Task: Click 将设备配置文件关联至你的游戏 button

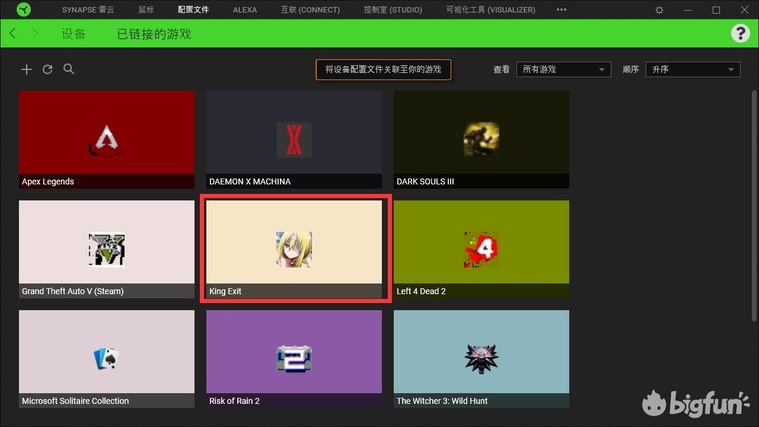Action: click(383, 70)
